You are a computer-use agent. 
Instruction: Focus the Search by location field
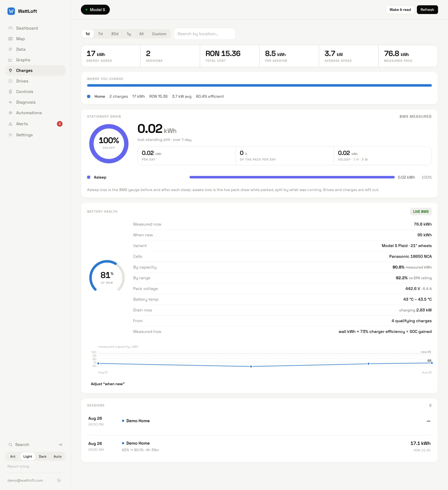(x=204, y=34)
